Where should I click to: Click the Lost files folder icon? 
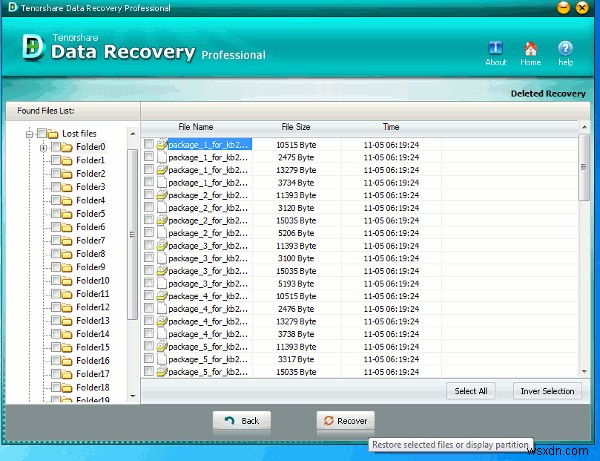tap(53, 134)
